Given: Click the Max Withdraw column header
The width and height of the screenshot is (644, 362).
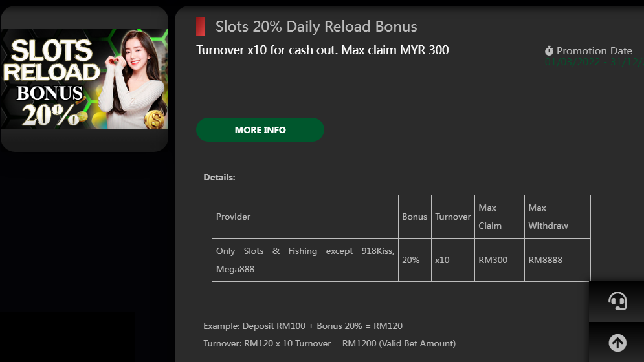Looking at the screenshot, I should pos(548,217).
